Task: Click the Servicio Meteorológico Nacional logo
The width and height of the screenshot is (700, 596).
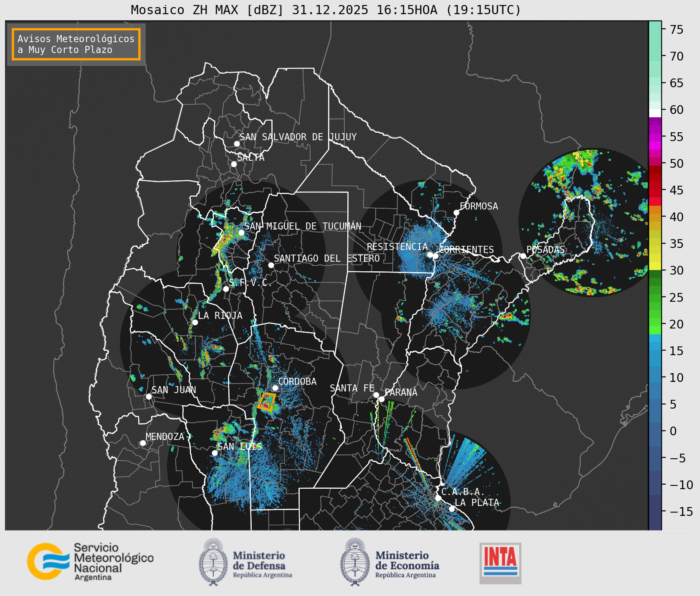Action: pos(90,561)
